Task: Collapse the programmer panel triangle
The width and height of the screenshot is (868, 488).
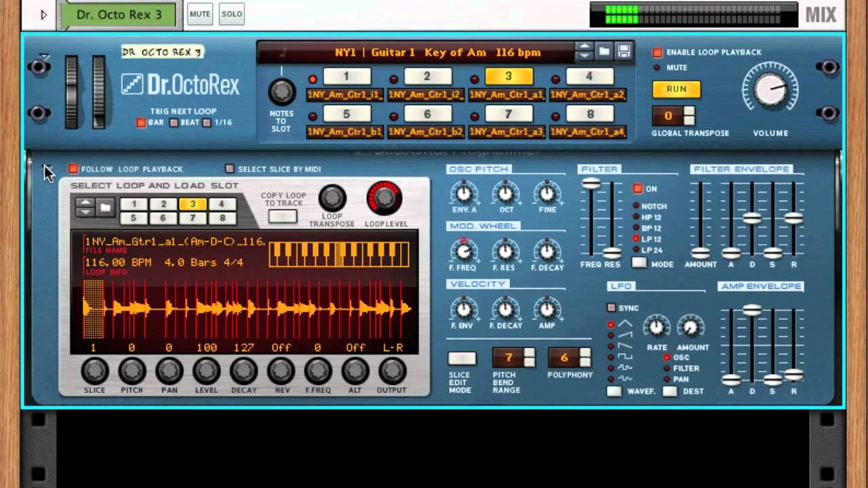Action: point(47,169)
